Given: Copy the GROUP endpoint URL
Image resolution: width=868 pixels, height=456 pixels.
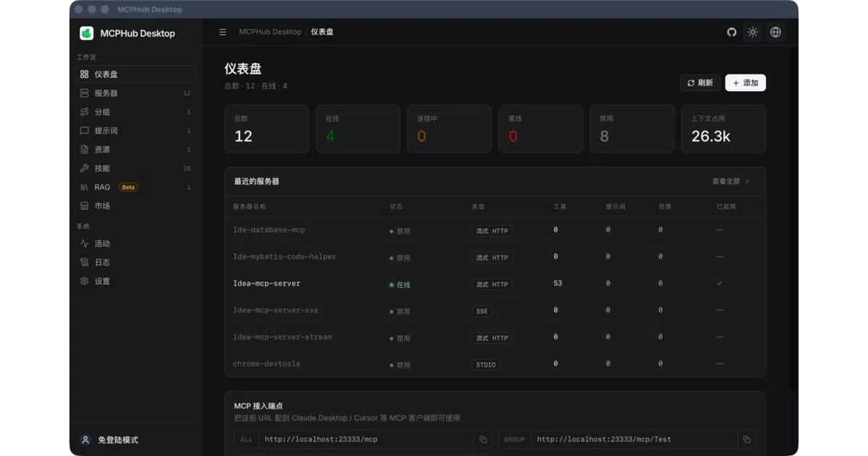Looking at the screenshot, I should pos(746,439).
